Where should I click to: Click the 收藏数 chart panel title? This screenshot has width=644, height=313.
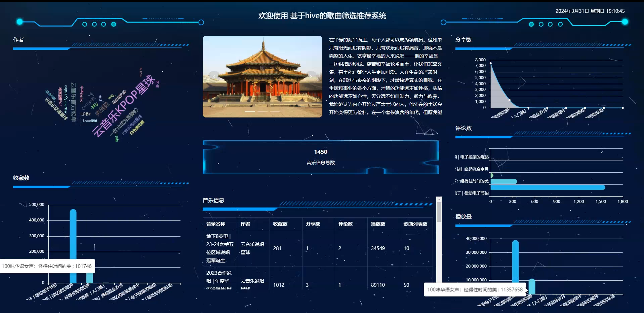click(21, 178)
